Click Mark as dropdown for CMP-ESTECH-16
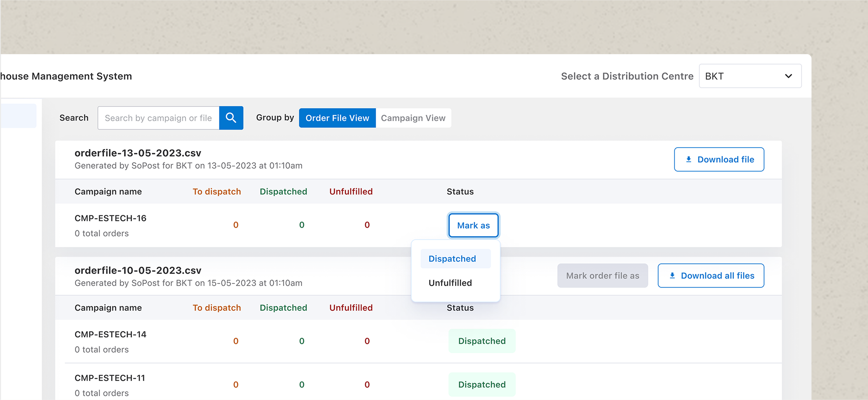This screenshot has height=400, width=868. tap(473, 225)
